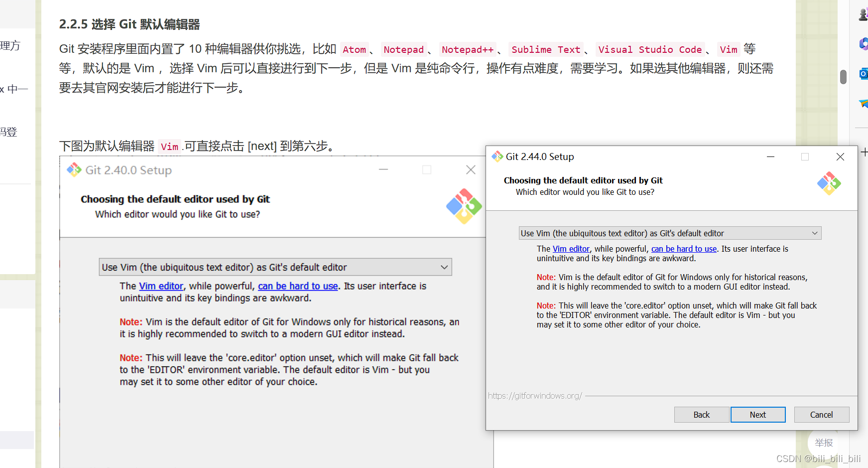This screenshot has height=468, width=868.
Task: Click the Vim editor link in Git 2.40.0 window
Action: [161, 286]
